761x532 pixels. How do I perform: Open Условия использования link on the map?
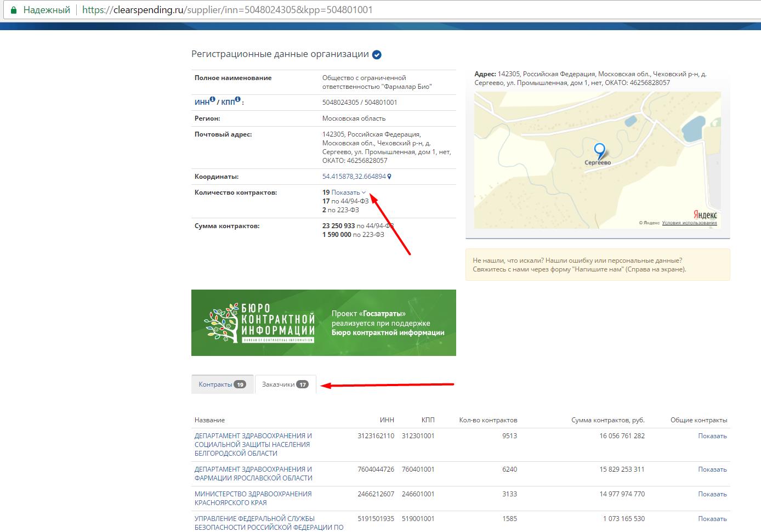click(x=689, y=223)
